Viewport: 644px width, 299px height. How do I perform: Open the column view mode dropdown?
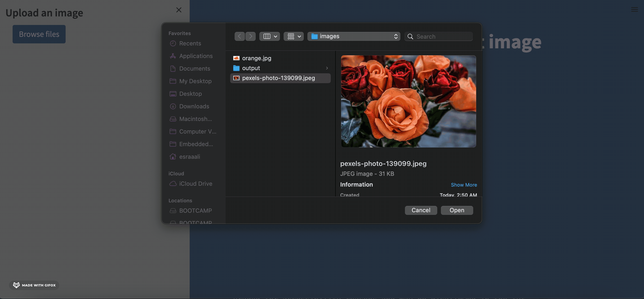click(269, 36)
